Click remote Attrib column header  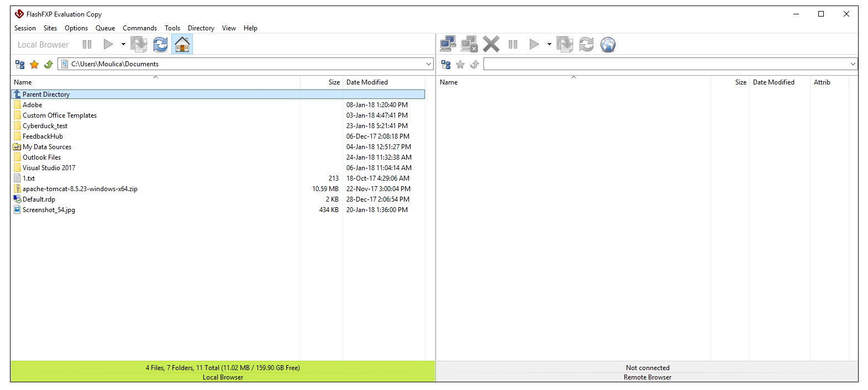click(x=829, y=82)
